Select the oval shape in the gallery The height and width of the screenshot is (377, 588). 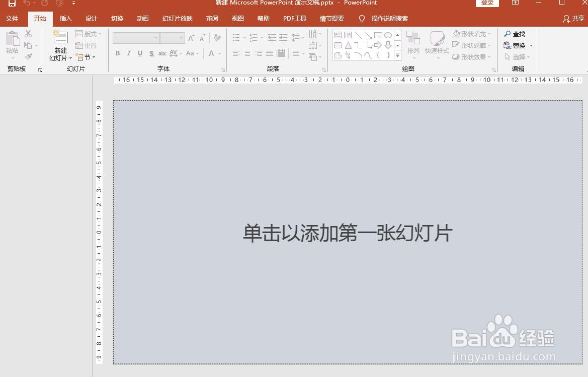coord(388,35)
